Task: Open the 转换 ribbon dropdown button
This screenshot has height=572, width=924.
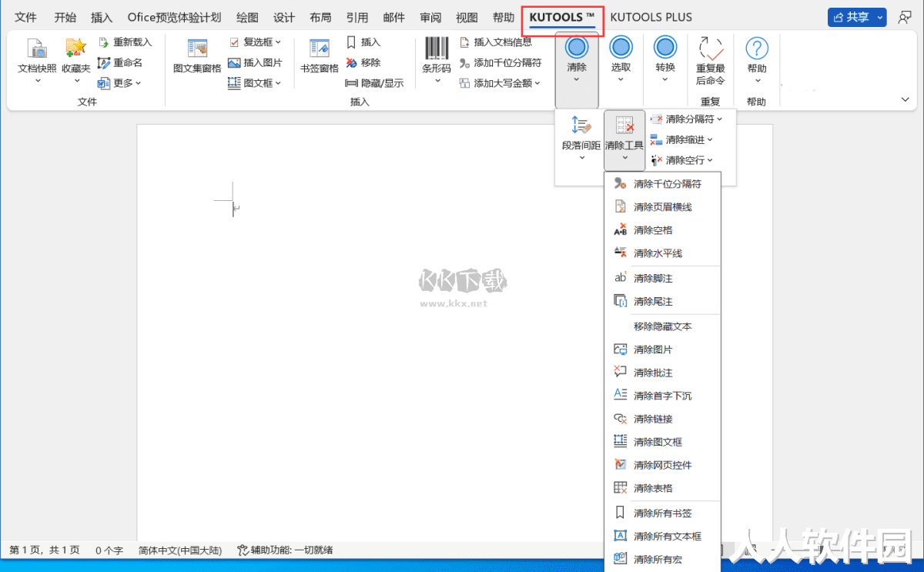Action: (x=665, y=61)
